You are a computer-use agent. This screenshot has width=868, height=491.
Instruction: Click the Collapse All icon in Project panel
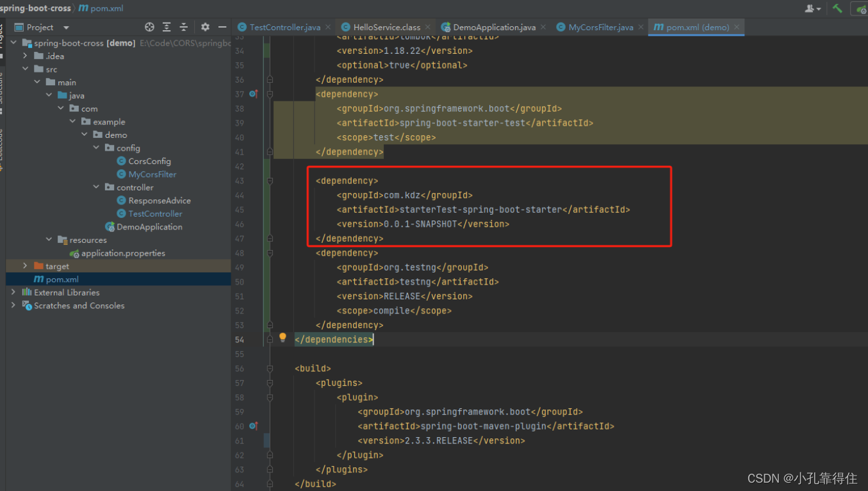(x=184, y=27)
